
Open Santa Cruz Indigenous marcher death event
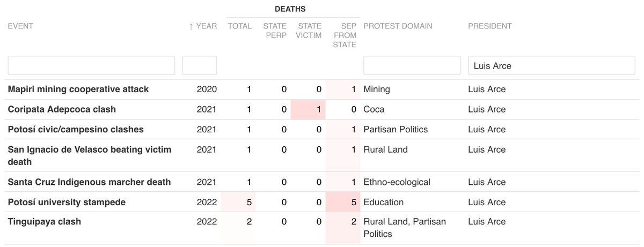89,182
